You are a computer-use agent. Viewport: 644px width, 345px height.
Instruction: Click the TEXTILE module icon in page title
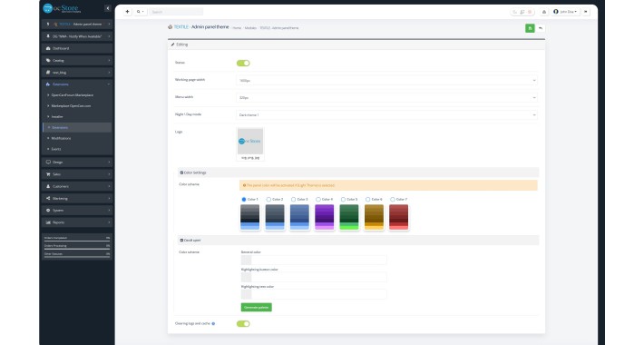[x=170, y=27]
